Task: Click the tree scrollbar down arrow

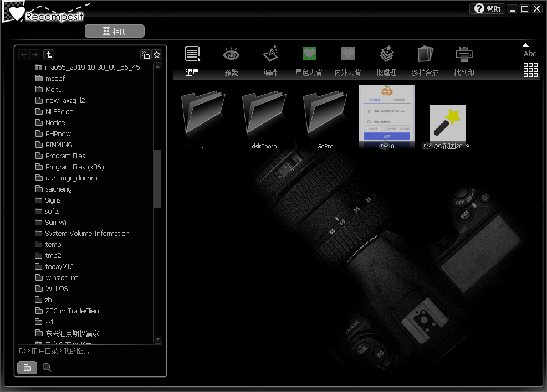Action: coord(158,339)
